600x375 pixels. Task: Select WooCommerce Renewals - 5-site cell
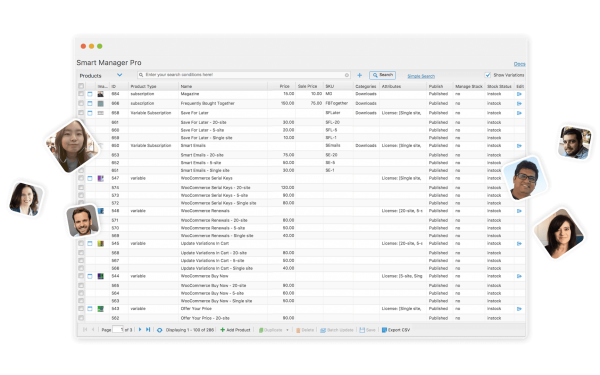pos(223,228)
